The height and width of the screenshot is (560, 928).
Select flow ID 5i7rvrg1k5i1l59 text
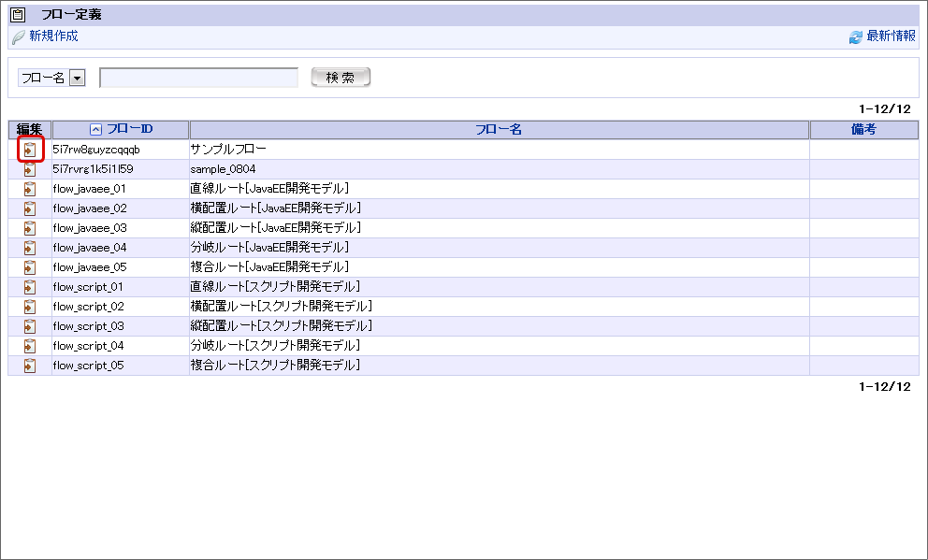[93, 169]
